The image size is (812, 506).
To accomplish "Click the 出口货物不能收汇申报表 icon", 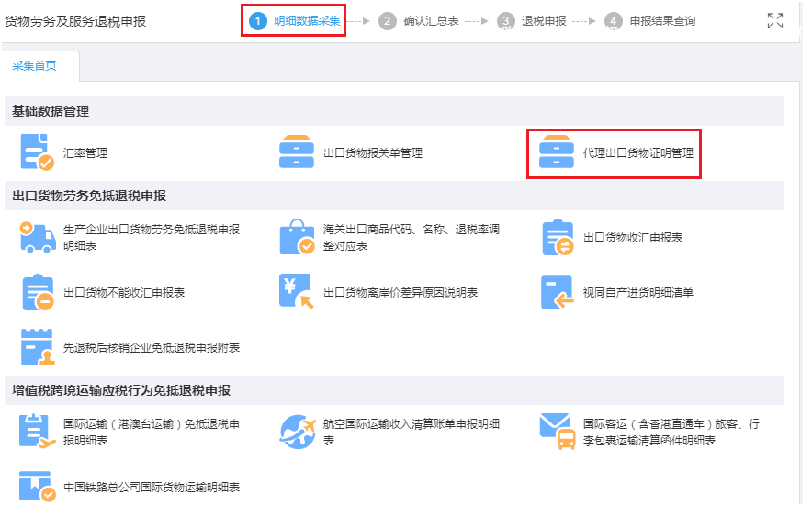I will pos(37,292).
